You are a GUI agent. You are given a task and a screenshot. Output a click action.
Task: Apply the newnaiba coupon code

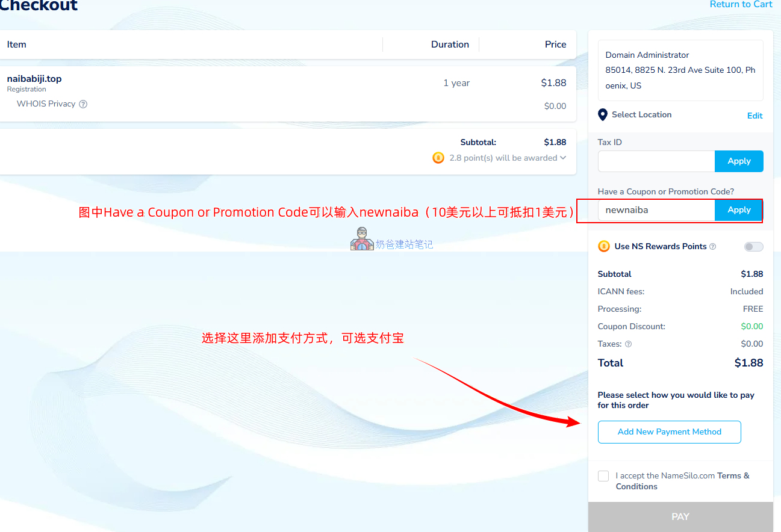(739, 210)
